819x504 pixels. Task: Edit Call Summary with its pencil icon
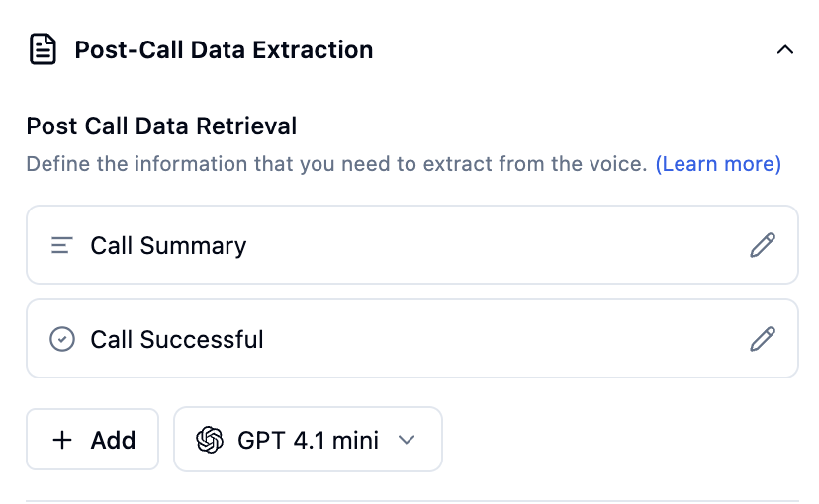tap(763, 245)
